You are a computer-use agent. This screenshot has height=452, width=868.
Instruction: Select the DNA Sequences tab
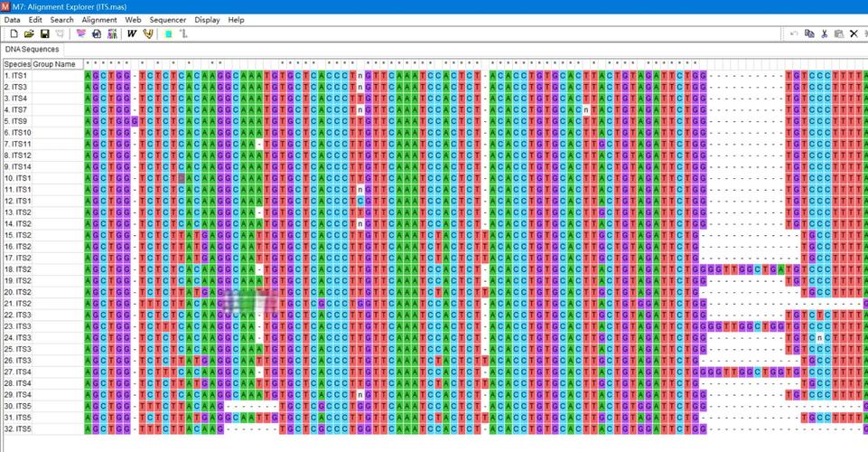point(32,50)
